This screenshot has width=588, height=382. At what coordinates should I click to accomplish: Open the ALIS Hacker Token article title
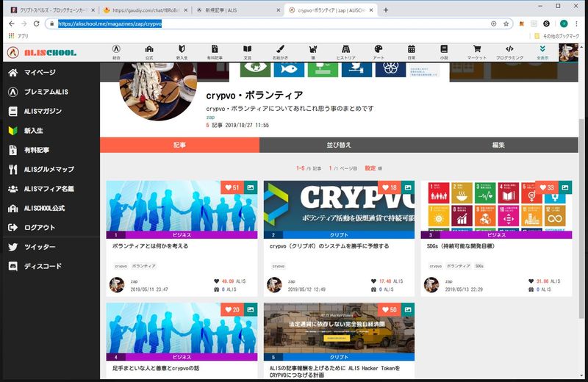tap(335, 372)
